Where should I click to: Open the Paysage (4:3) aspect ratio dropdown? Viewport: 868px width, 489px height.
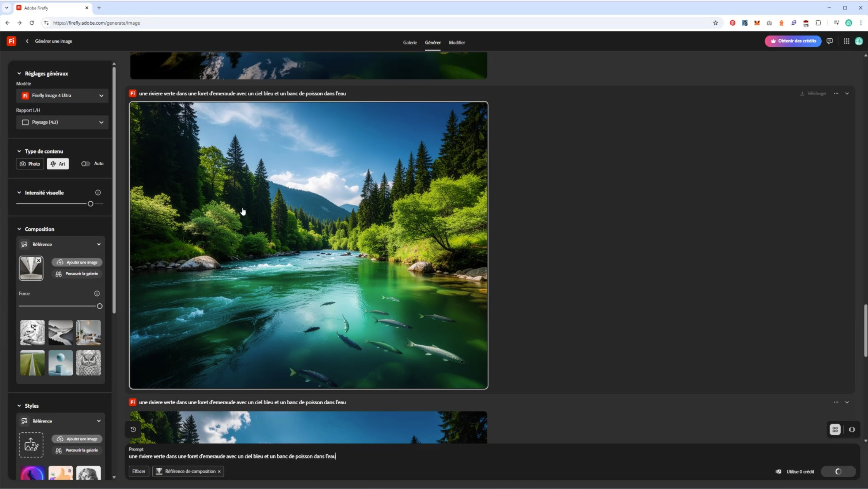62,122
